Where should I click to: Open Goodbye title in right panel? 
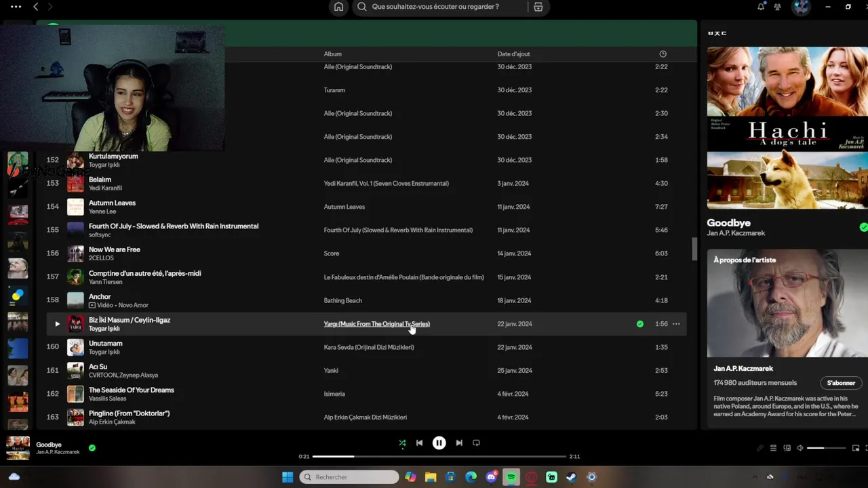click(x=728, y=222)
